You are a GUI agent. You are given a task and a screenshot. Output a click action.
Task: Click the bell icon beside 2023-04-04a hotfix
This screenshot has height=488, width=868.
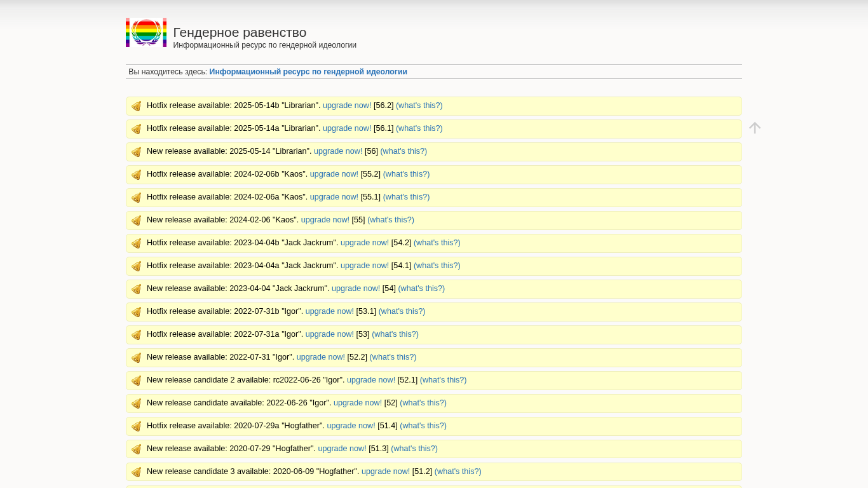tap(137, 266)
